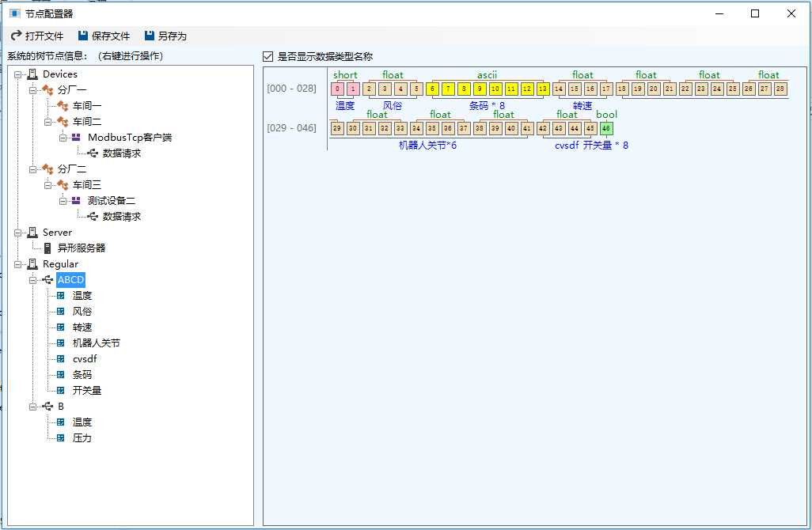Click yellow byte cell 13

coord(543,89)
